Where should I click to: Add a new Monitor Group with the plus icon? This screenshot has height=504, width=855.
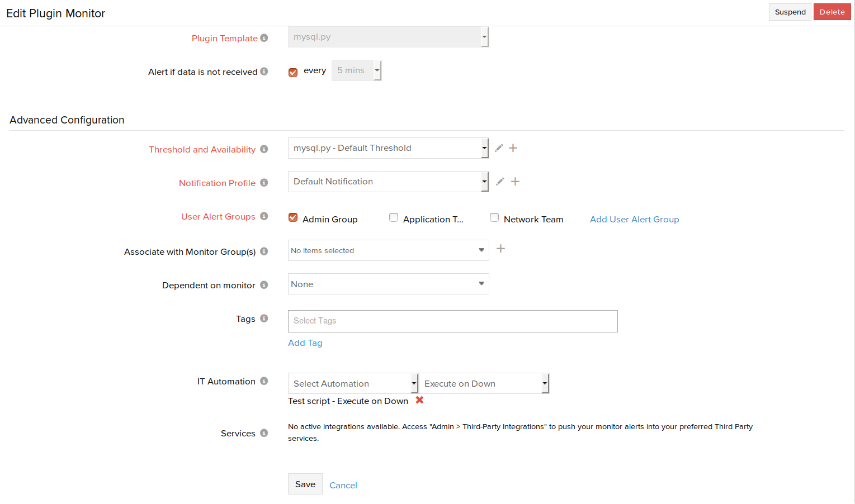tap(501, 249)
